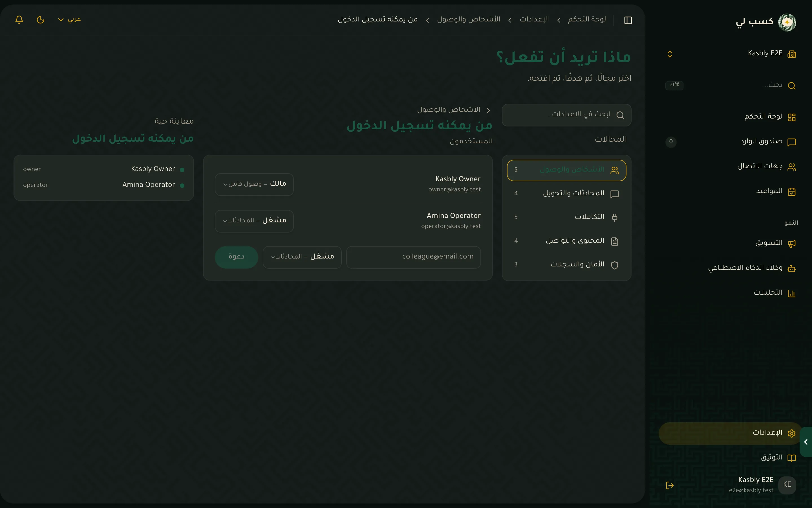Click the building icon beside Kasbly E2E
This screenshot has width=812, height=508.
tap(791, 54)
